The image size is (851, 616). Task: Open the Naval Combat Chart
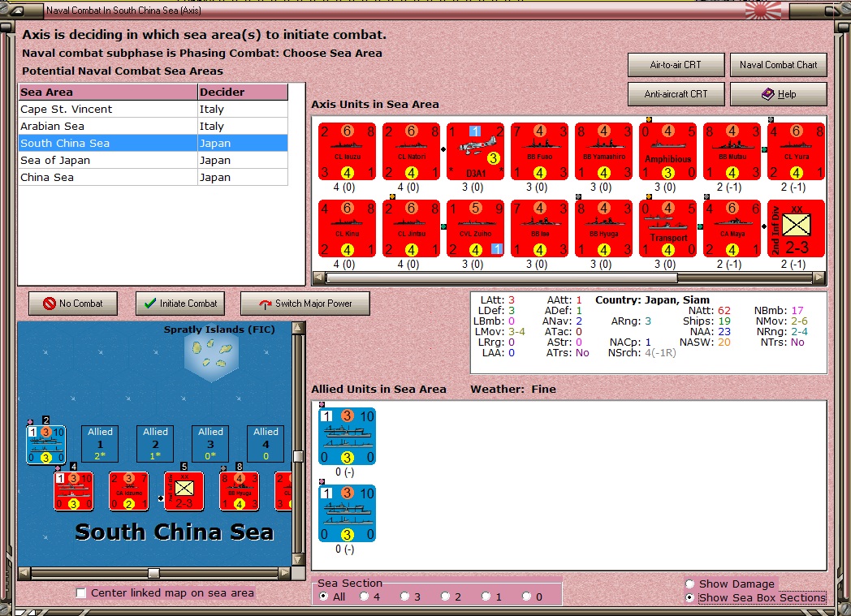[778, 65]
